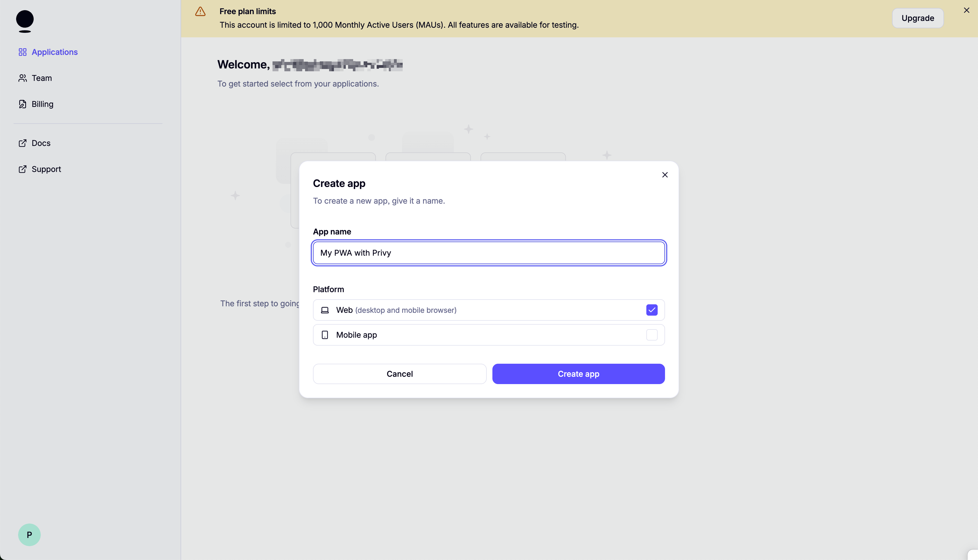Click the Create app button
Image resolution: width=978 pixels, height=560 pixels.
point(579,373)
